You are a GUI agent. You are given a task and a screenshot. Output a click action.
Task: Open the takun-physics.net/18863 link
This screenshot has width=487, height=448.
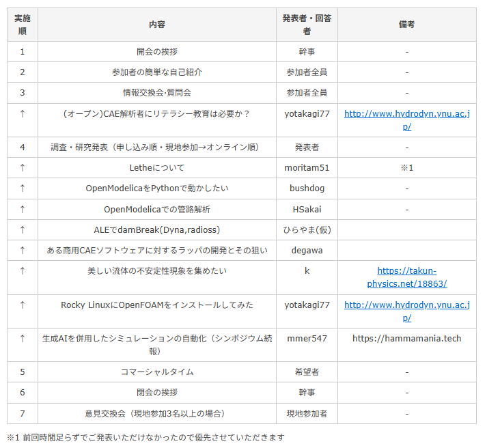coord(406,271)
